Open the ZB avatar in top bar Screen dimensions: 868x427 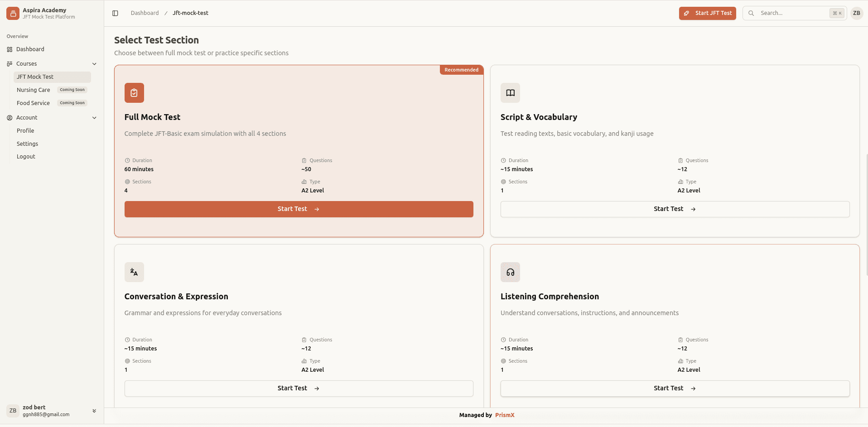(x=857, y=13)
